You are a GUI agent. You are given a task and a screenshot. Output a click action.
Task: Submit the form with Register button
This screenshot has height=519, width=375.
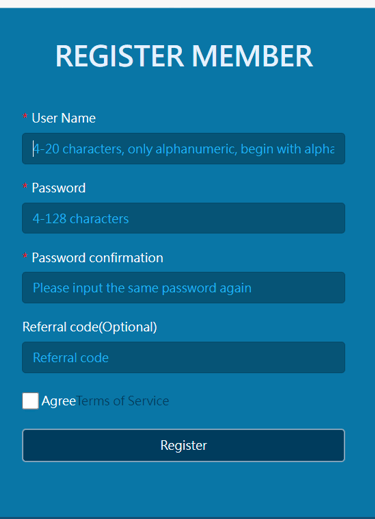pyautogui.click(x=183, y=445)
